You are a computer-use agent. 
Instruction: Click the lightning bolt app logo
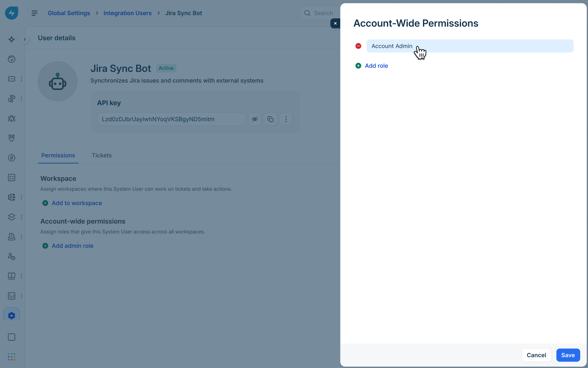click(11, 13)
